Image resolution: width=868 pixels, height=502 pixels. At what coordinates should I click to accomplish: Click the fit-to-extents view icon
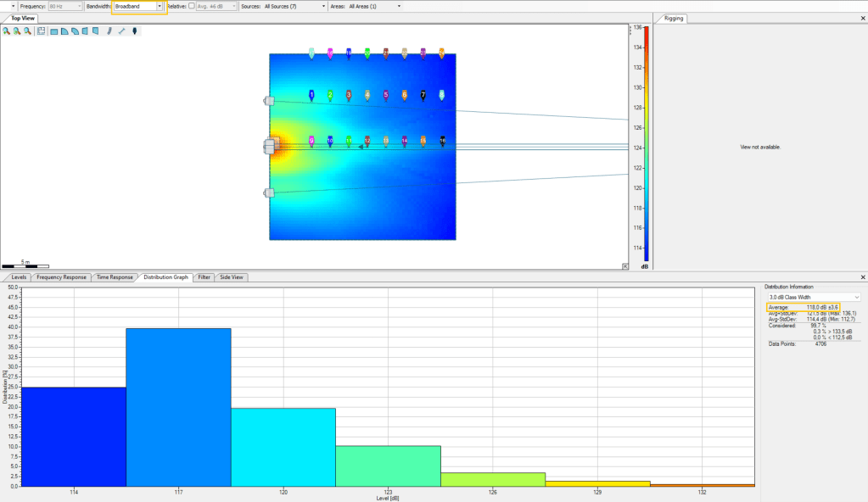tap(41, 31)
